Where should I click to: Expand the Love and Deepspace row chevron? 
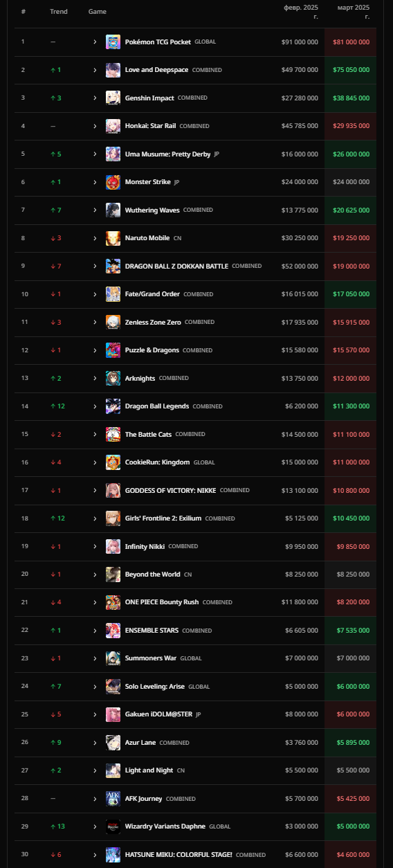95,70
